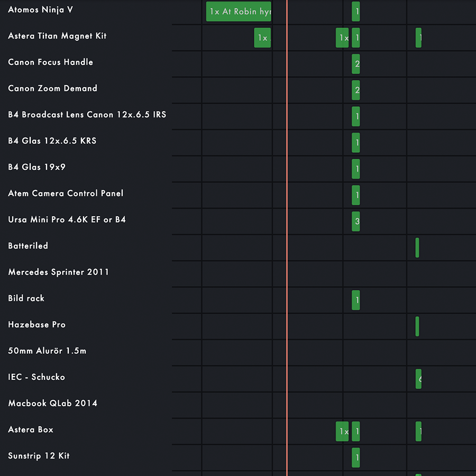Open the Astera Titan Magnet Kit item
The height and width of the screenshot is (476, 476).
(x=57, y=36)
